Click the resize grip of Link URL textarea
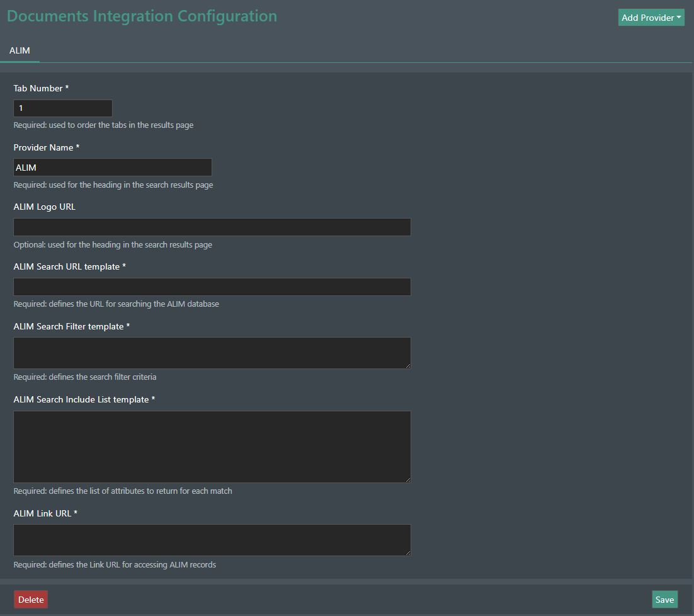Image resolution: width=694 pixels, height=616 pixels. pyautogui.click(x=408, y=554)
